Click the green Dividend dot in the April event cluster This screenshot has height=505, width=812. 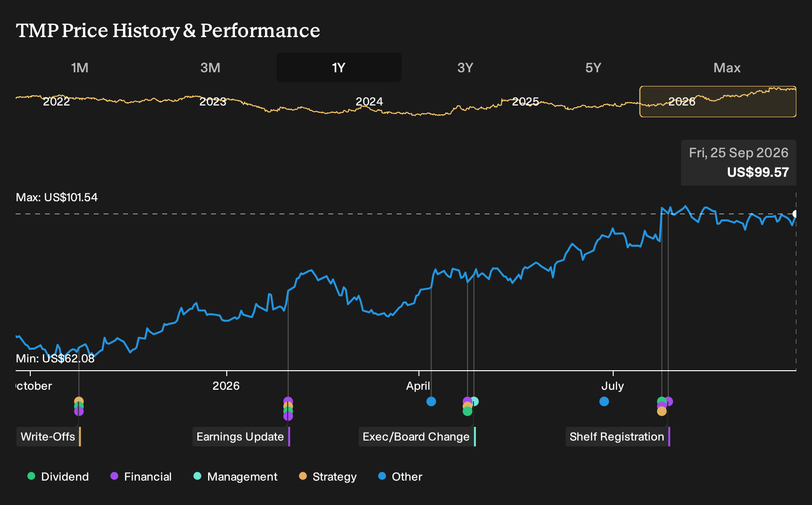click(x=468, y=411)
